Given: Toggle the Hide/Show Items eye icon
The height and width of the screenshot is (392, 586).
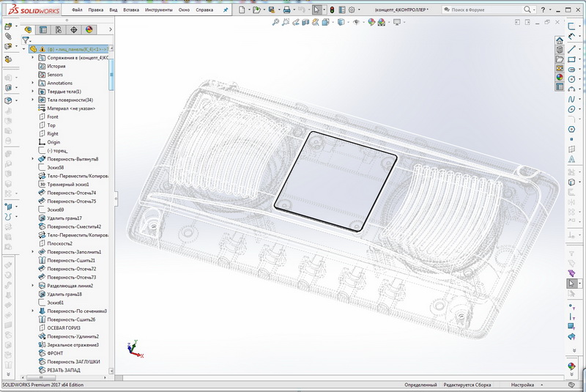Looking at the screenshot, I should tap(356, 23).
